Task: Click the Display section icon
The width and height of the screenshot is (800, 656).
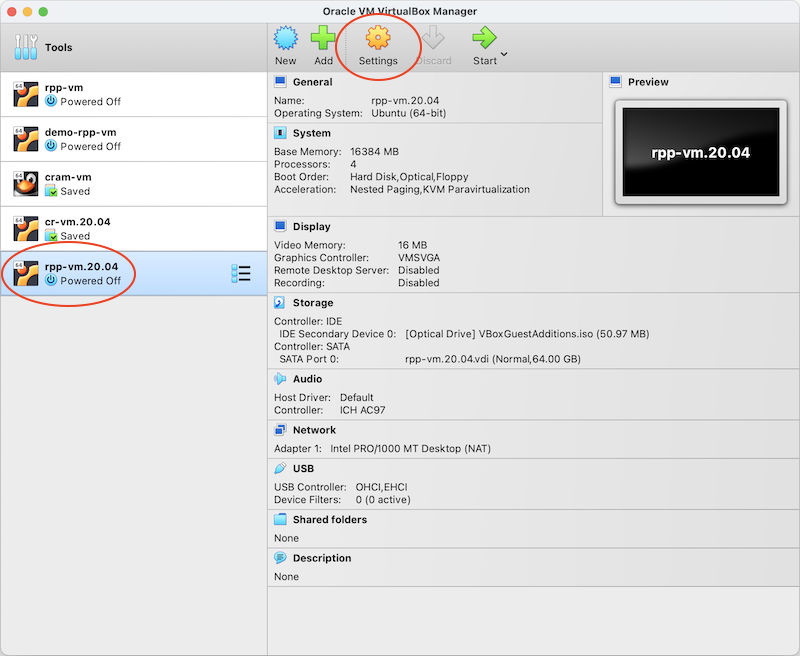Action: coord(278,226)
